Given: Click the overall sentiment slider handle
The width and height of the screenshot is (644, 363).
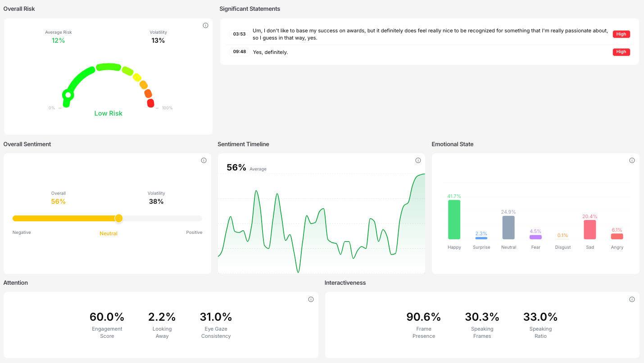Looking at the screenshot, I should pos(119,218).
